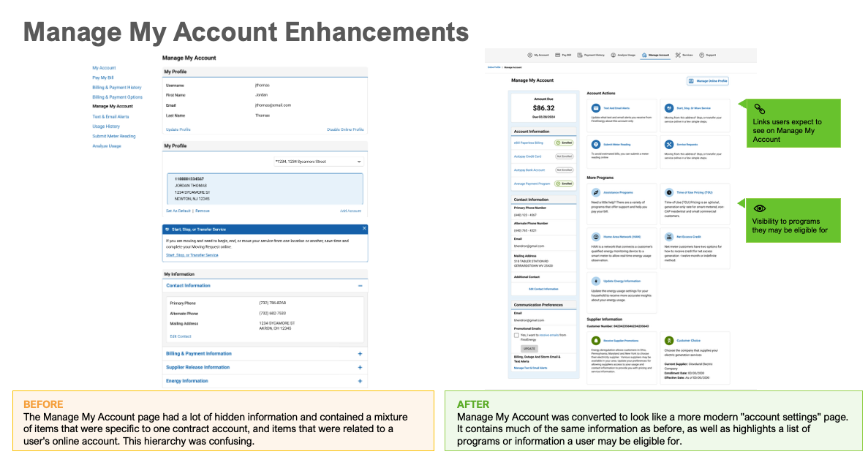Click the Manage Online Profile button
This screenshot has width=868, height=457.
[x=708, y=81]
